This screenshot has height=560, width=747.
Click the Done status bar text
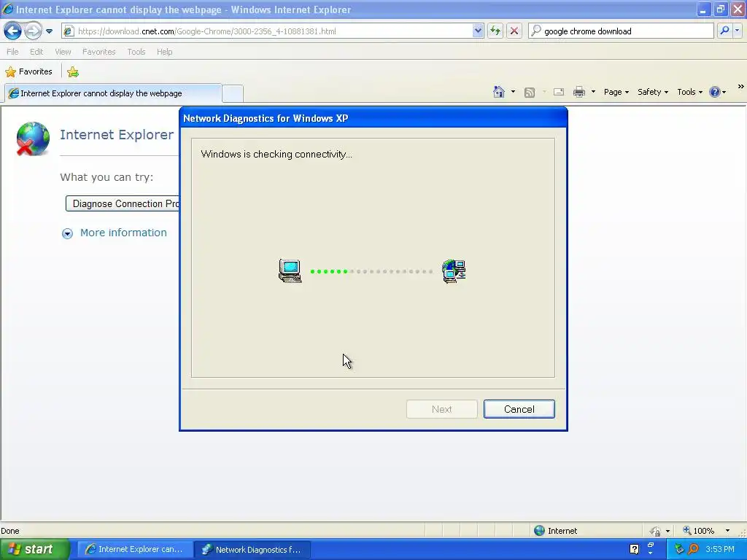coord(10,531)
